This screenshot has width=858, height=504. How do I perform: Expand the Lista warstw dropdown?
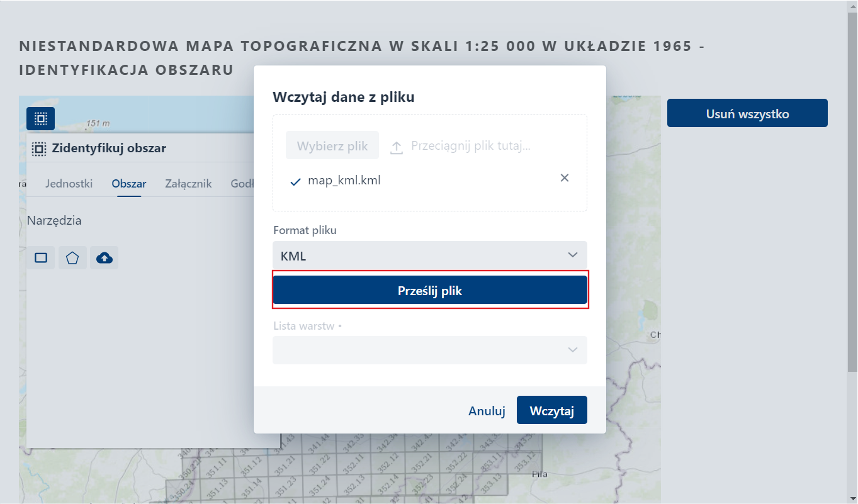(x=430, y=350)
